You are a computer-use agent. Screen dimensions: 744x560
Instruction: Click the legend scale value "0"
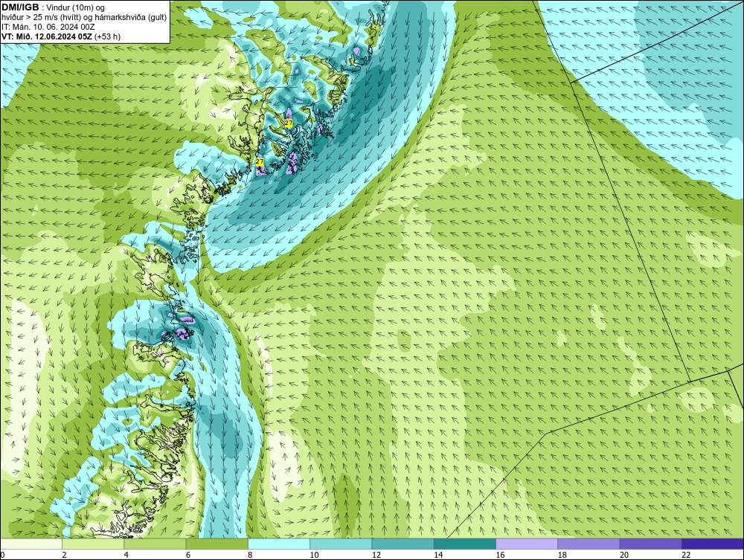pos(2,555)
